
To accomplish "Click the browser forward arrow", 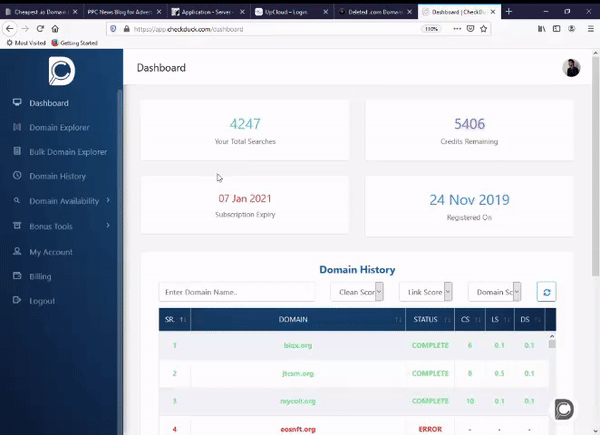I will tap(25, 29).
